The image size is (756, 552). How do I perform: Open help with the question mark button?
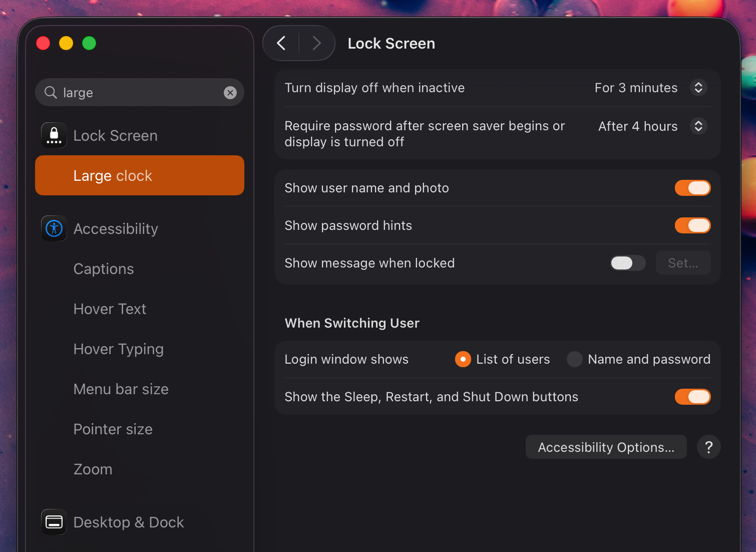click(708, 447)
